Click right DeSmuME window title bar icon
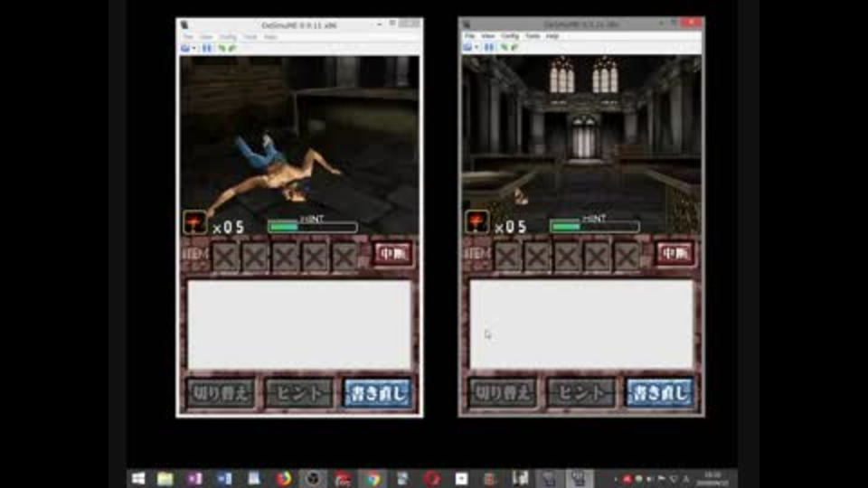868x488 pixels. [467, 24]
